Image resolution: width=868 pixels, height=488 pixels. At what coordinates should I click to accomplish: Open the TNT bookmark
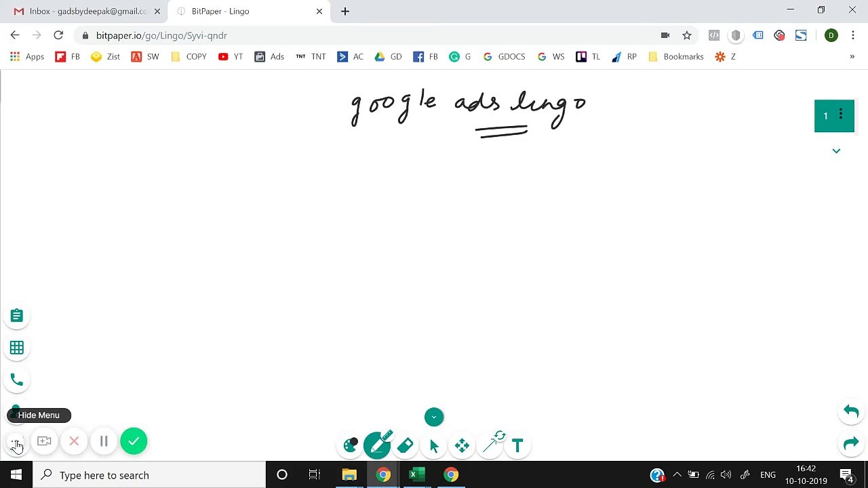[x=311, y=57]
